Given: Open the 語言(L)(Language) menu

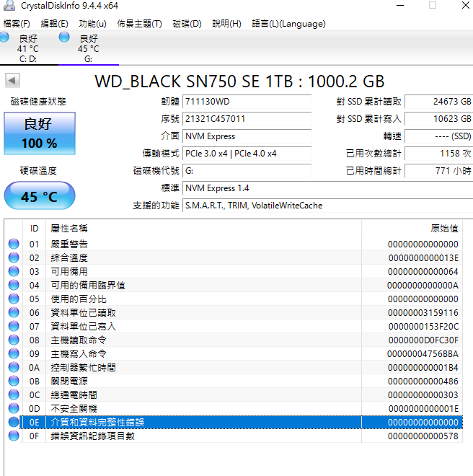Looking at the screenshot, I should pyautogui.click(x=288, y=24).
